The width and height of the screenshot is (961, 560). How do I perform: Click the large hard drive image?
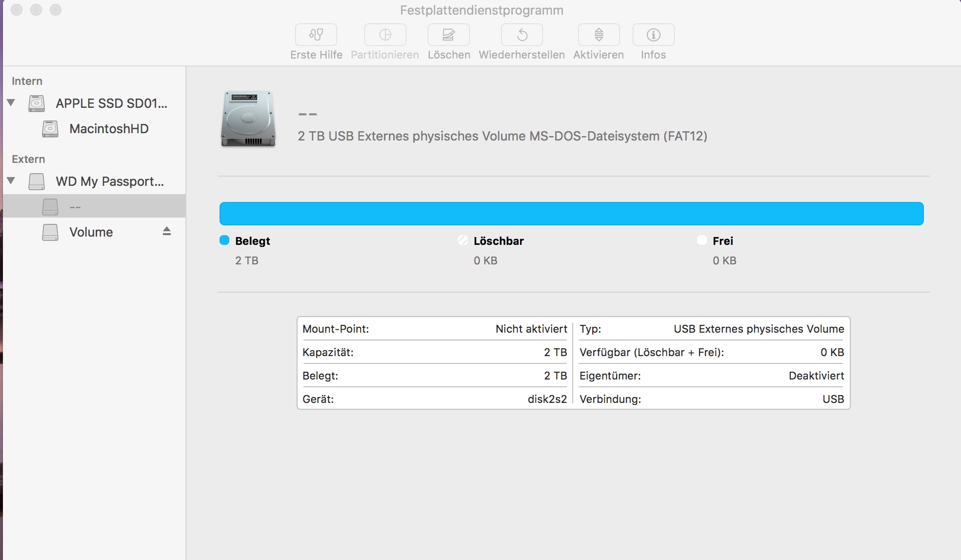pos(248,119)
